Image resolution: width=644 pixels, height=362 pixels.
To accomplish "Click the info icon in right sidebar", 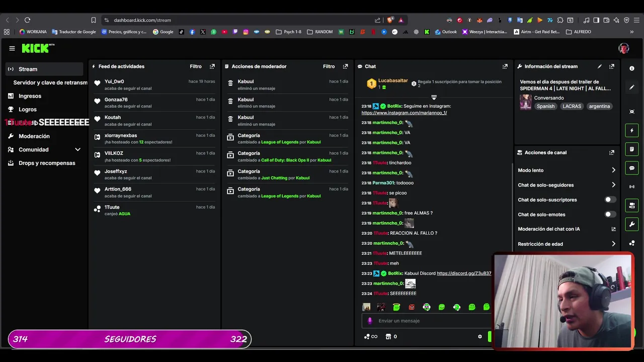I will 632,68.
